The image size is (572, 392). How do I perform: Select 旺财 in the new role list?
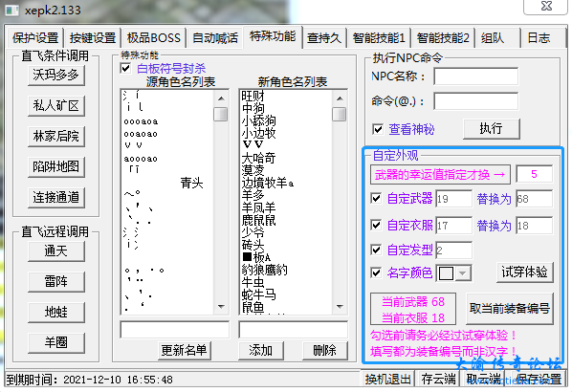(253, 96)
